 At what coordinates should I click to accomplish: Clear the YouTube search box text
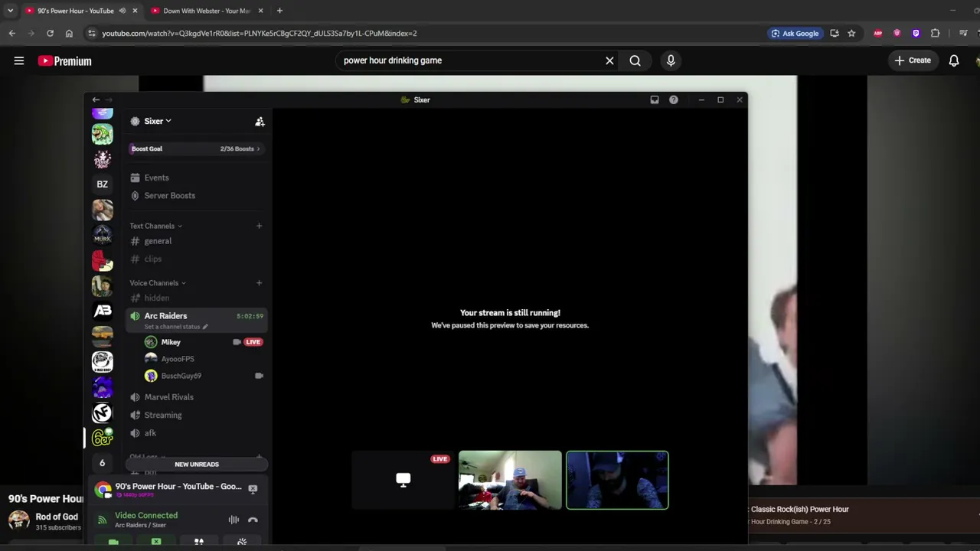pos(609,60)
